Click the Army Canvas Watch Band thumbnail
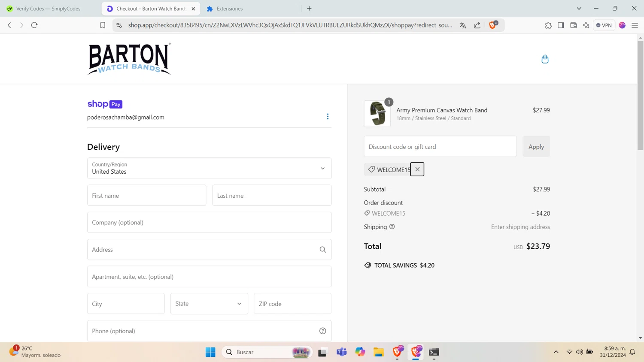Image resolution: width=644 pixels, height=362 pixels. pyautogui.click(x=377, y=114)
